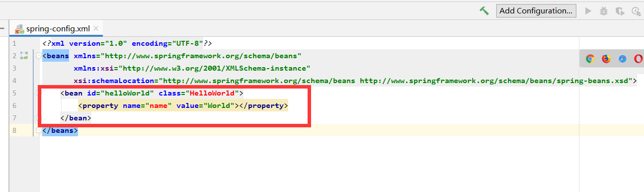The height and width of the screenshot is (192, 644).
Task: Collapse the beans element fold marker on line 2
Action: click(x=39, y=56)
